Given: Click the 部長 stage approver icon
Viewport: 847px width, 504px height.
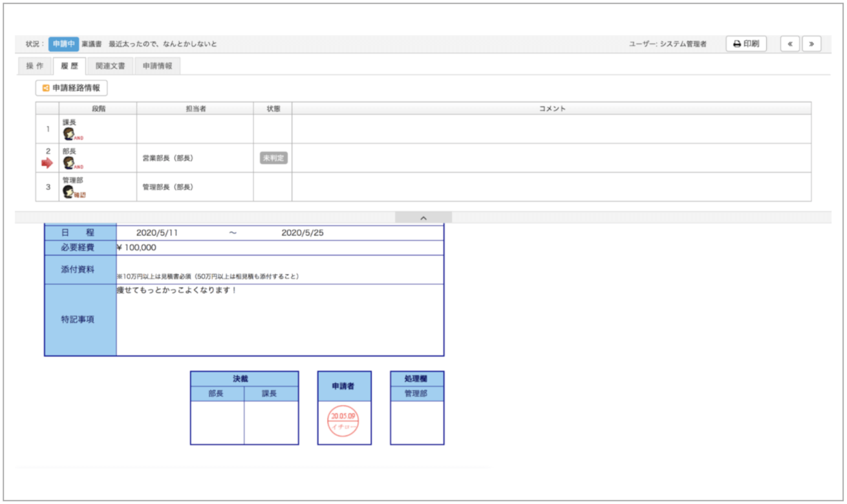Looking at the screenshot, I should [x=69, y=163].
